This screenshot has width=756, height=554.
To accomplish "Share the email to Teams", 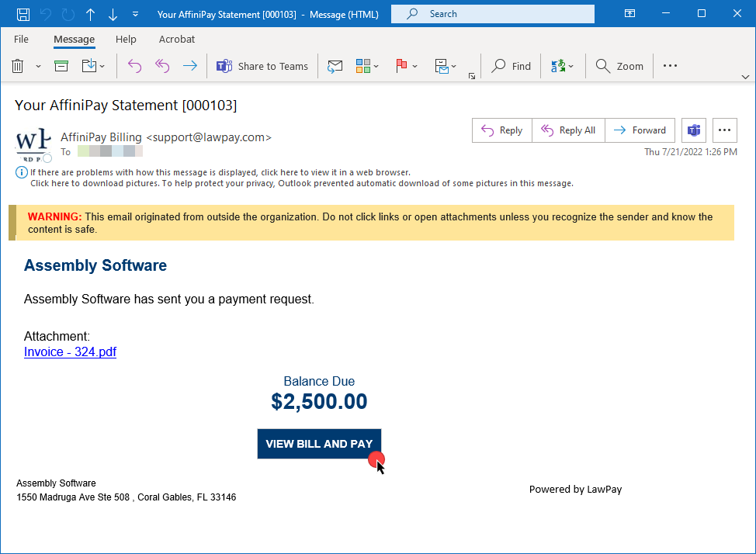I will point(262,66).
